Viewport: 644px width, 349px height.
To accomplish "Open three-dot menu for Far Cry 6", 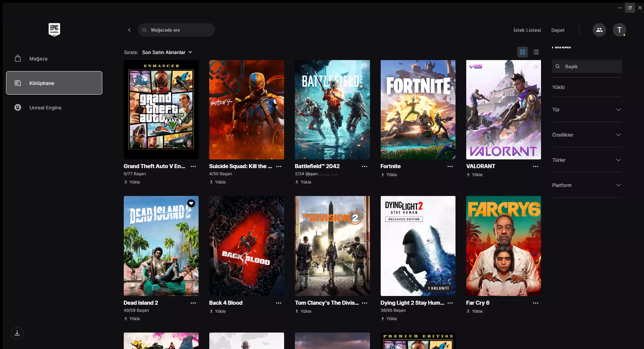I will tap(535, 303).
